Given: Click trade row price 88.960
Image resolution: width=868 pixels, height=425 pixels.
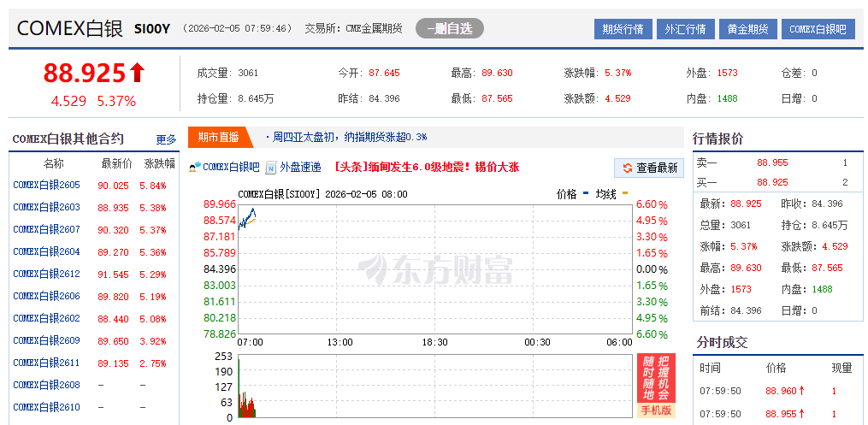Looking at the screenshot, I should point(781,392).
